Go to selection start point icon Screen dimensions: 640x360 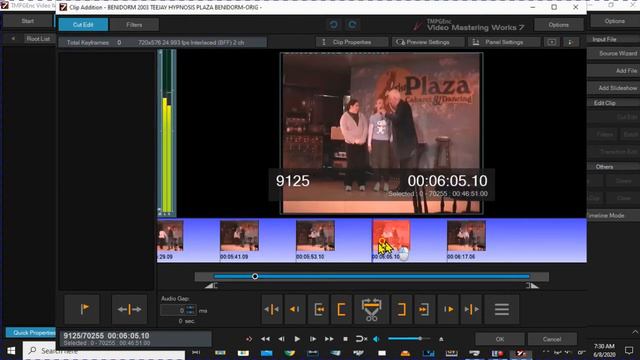[319, 309]
